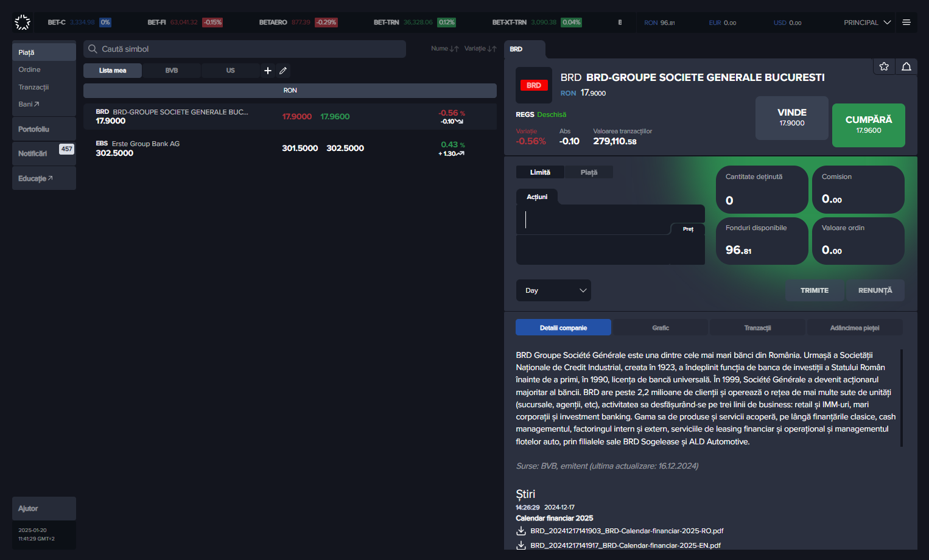Click the CUMPĂRĂ buy button
This screenshot has width=929, height=560.
pos(869,125)
